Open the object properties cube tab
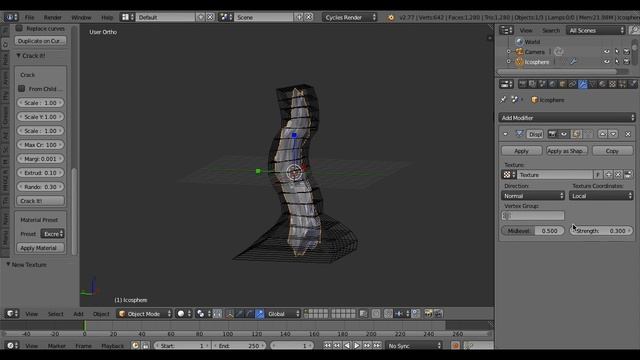 (562, 84)
